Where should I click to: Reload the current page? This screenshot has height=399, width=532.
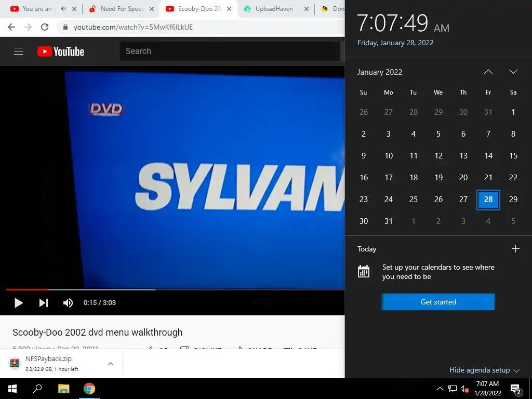[45, 27]
